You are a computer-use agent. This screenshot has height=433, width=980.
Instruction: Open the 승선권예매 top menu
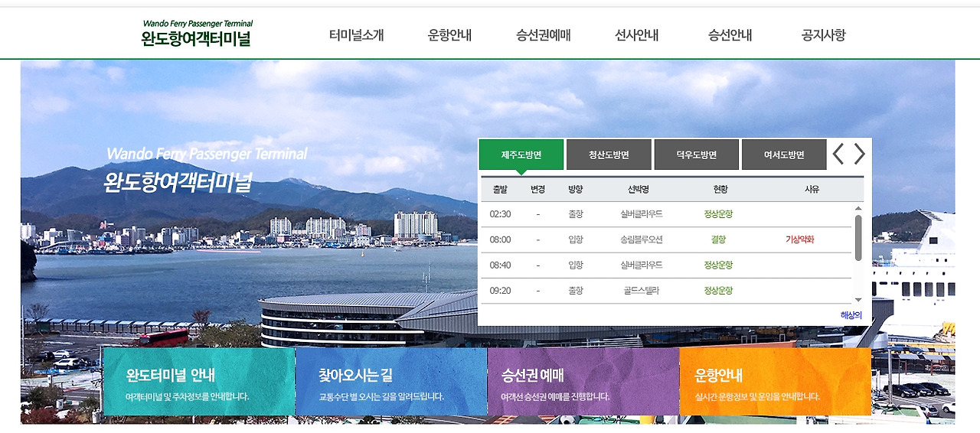pos(544,35)
